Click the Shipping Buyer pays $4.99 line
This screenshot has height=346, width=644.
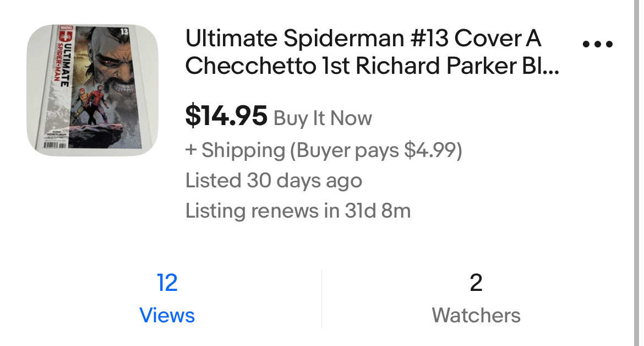[324, 150]
